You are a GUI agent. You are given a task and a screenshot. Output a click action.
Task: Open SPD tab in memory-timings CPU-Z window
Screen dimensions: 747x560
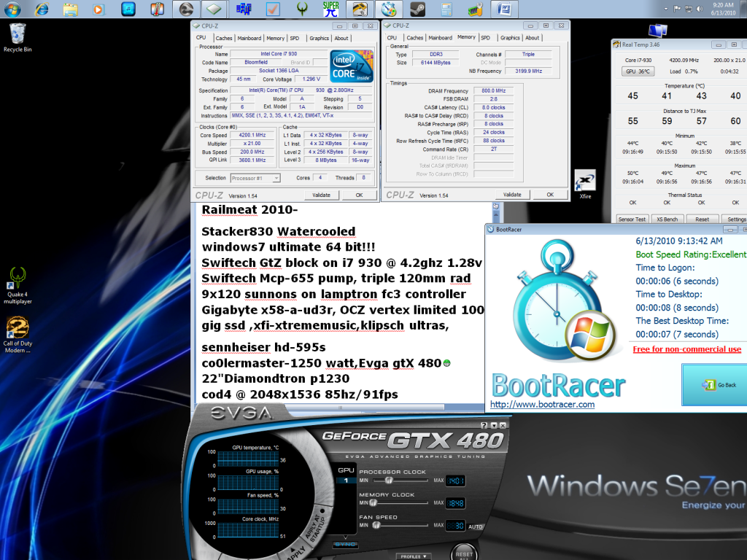coord(485,38)
